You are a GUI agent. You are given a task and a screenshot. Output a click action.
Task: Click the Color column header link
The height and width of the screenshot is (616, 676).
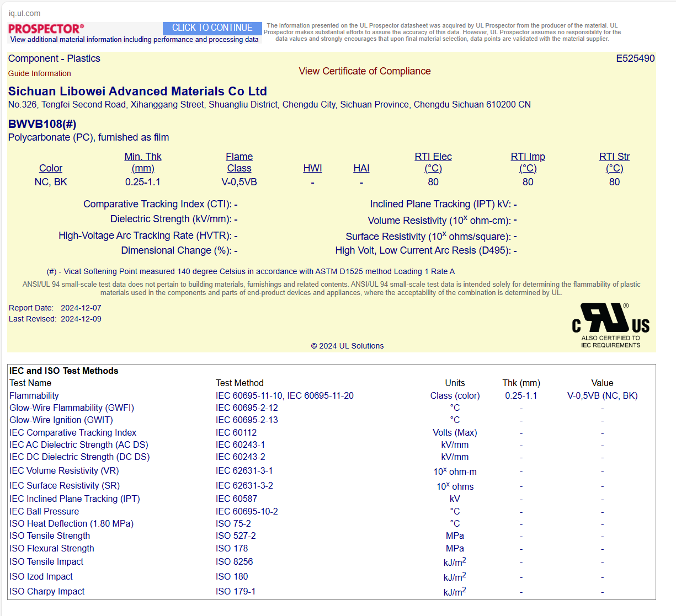51,168
